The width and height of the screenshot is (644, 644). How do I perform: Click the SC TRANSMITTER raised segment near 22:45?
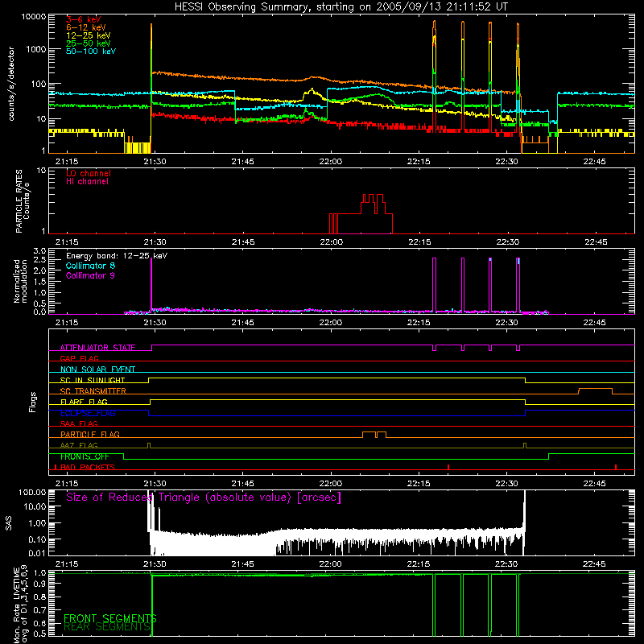click(596, 391)
